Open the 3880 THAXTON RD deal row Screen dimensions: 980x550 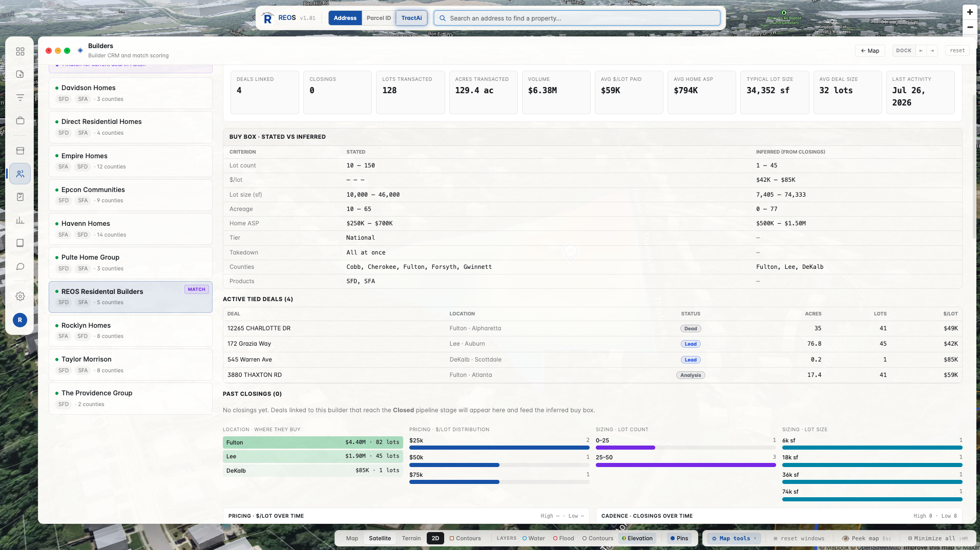tap(592, 375)
